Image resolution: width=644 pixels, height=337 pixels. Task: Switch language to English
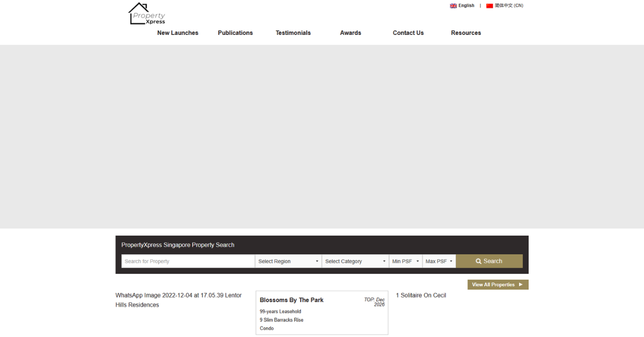pos(466,6)
